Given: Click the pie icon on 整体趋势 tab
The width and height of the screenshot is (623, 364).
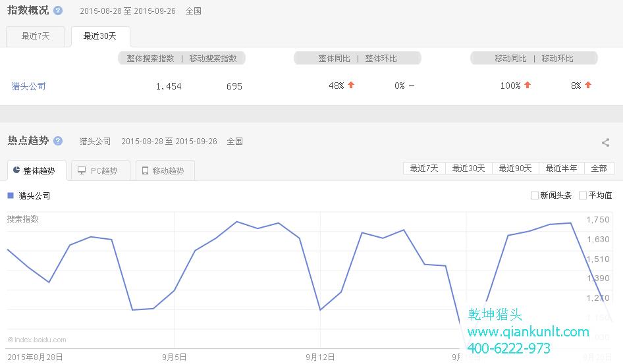Looking at the screenshot, I should point(16,170).
